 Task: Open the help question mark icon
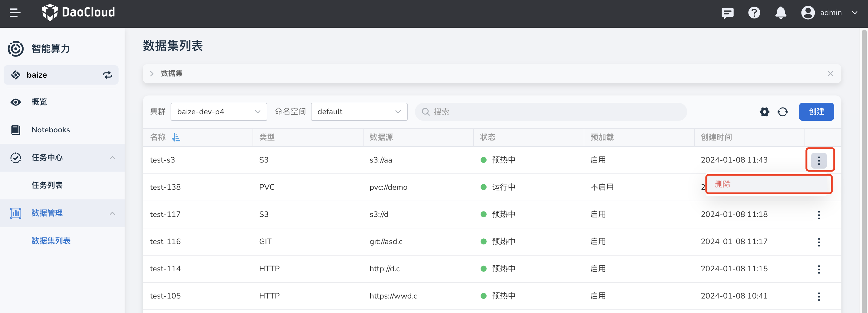[754, 13]
